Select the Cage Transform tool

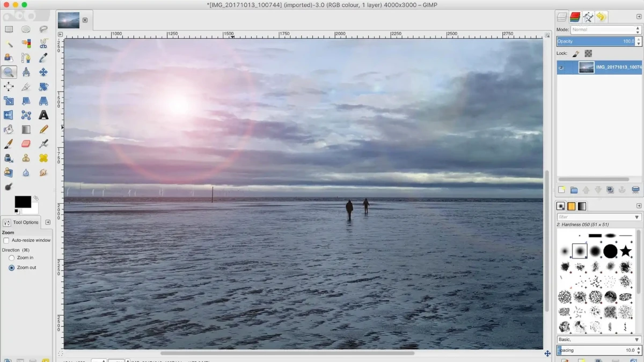(26, 115)
